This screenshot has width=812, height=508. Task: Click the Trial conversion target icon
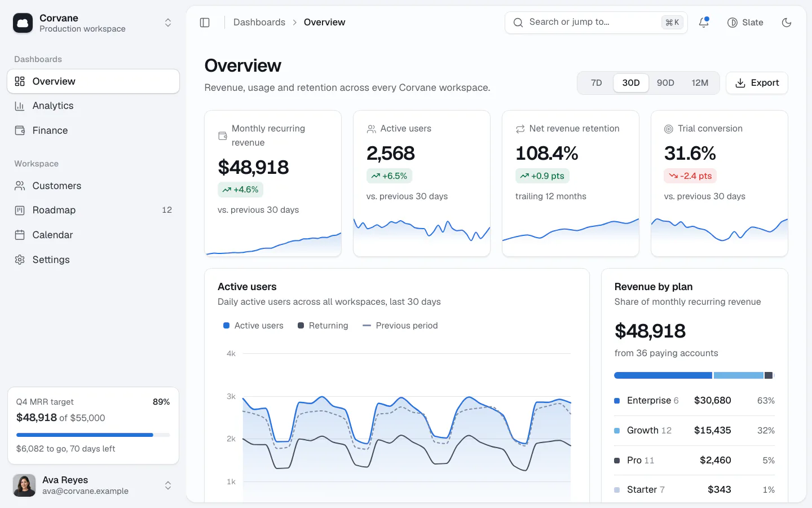(669, 129)
